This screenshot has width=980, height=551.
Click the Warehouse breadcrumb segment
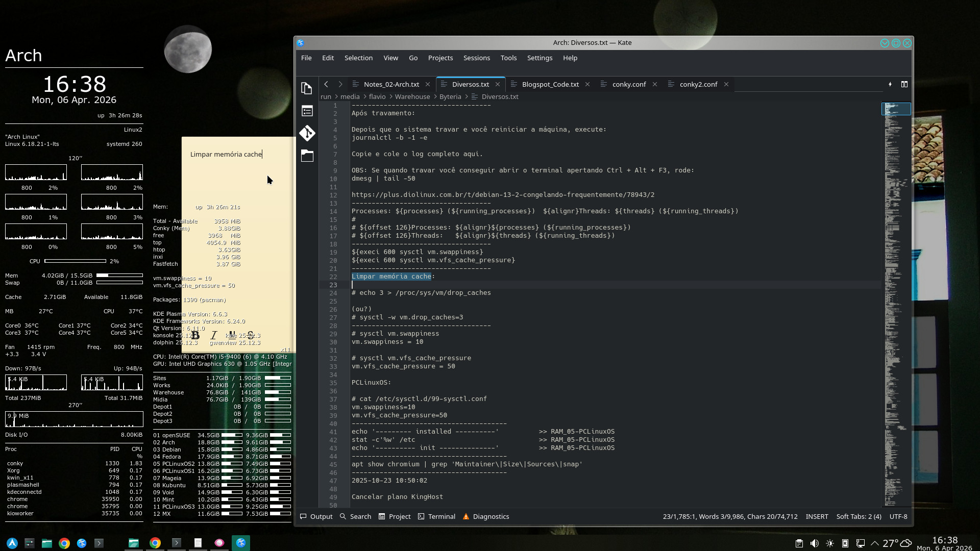point(412,96)
